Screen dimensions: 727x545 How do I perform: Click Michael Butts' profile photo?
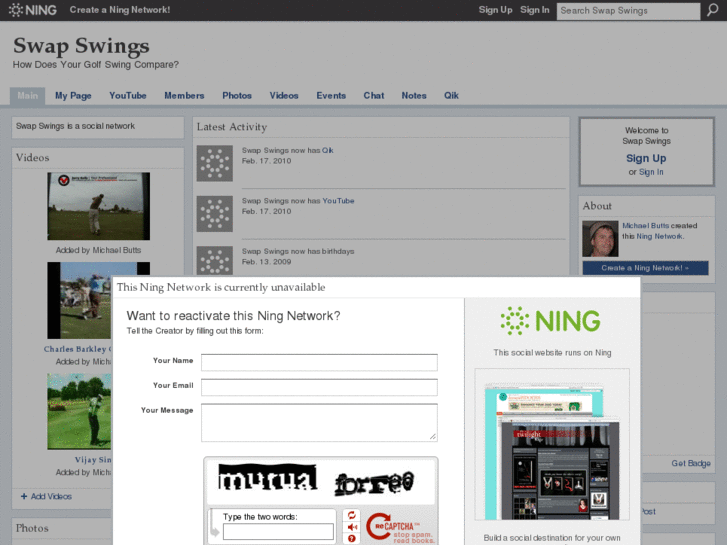[600, 239]
